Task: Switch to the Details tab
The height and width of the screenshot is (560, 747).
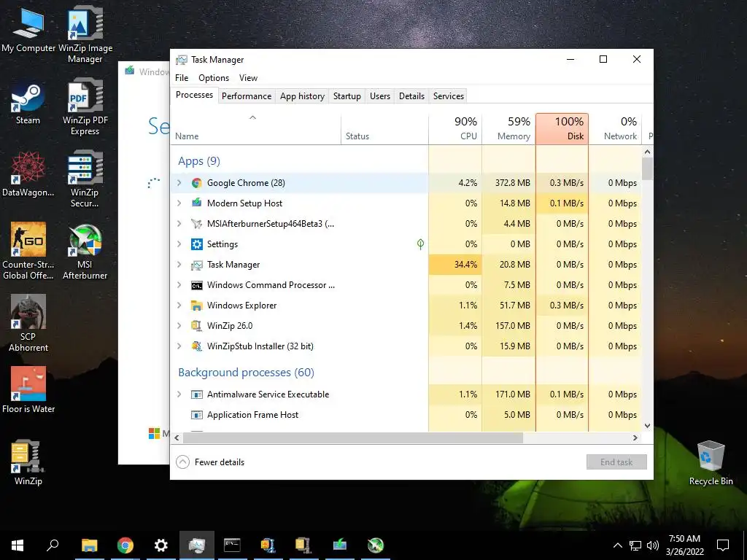Action: coord(411,96)
